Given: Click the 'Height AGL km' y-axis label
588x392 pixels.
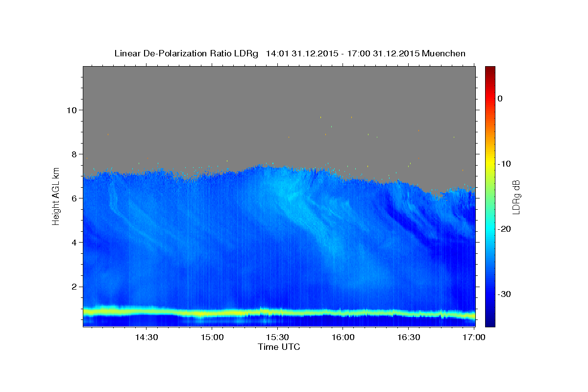Looking at the screenshot, I should [56, 196].
